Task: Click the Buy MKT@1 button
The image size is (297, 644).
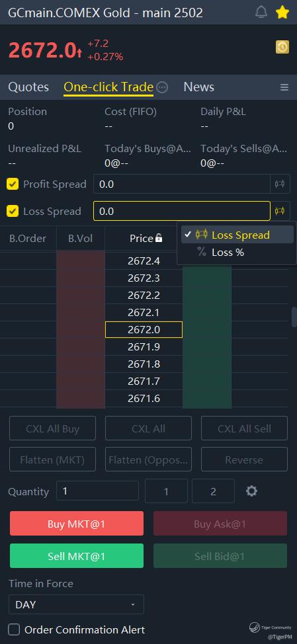Action: tap(77, 524)
